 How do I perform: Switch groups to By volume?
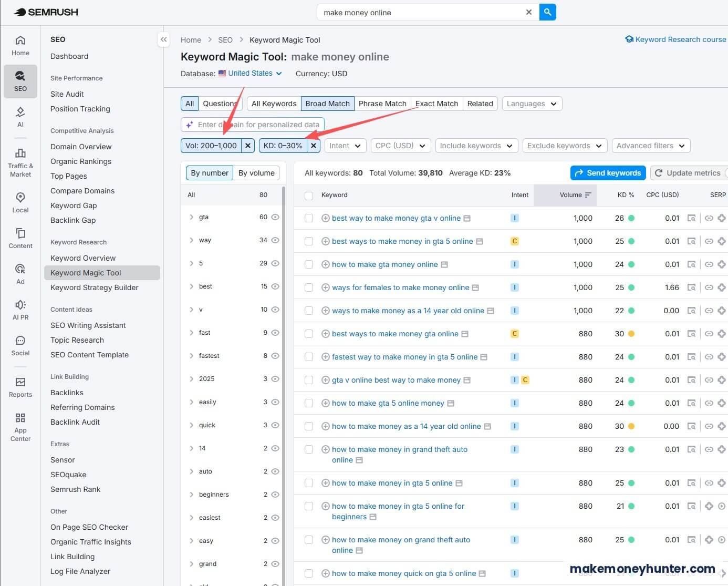[x=256, y=173]
